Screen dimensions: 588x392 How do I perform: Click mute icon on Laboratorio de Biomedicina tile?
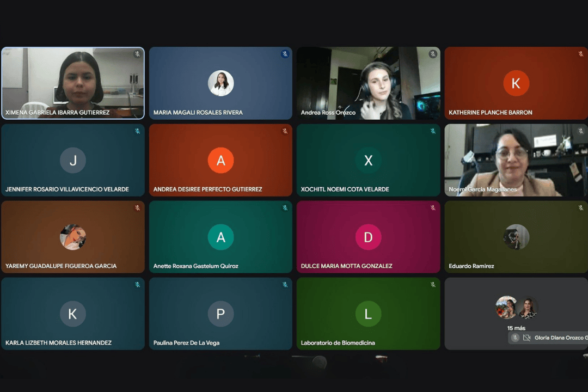tap(433, 284)
